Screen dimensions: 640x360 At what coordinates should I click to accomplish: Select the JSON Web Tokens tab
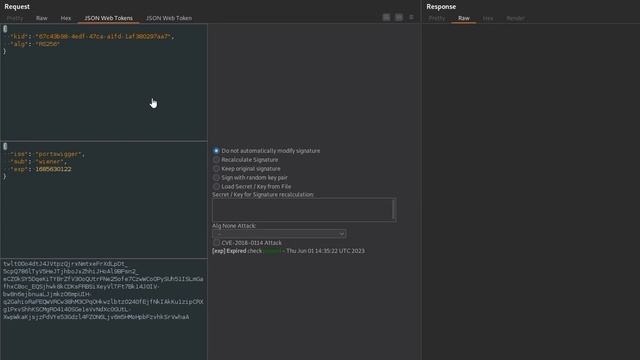pyautogui.click(x=109, y=18)
